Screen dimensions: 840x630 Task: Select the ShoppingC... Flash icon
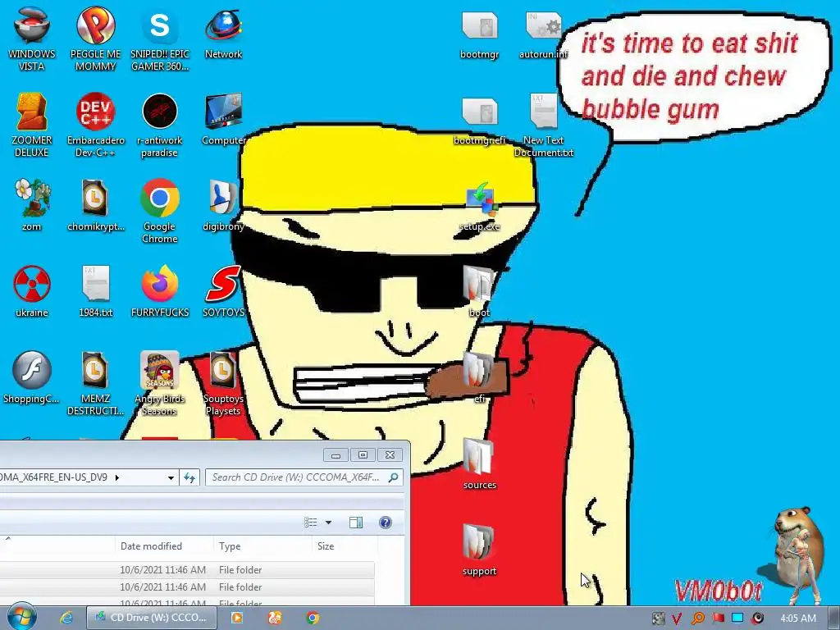(x=32, y=377)
